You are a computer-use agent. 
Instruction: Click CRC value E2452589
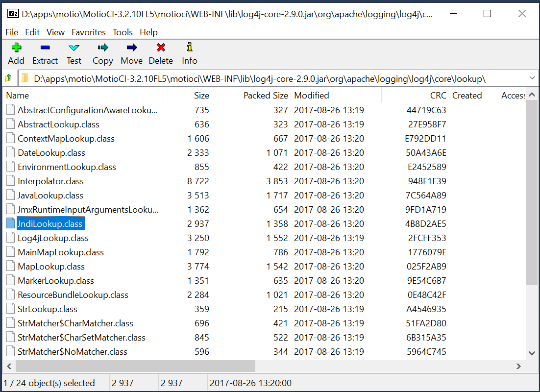(427, 167)
